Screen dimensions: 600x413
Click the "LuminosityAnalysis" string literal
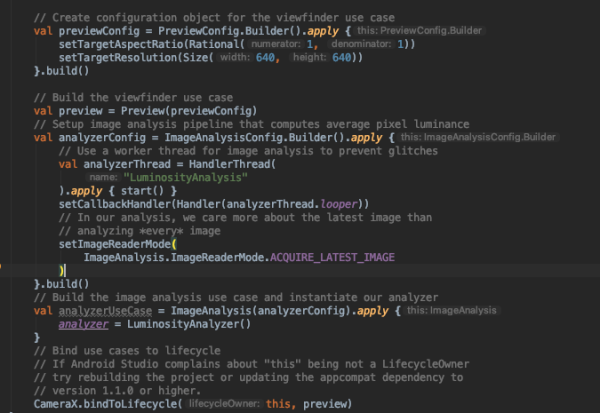pyautogui.click(x=185, y=178)
